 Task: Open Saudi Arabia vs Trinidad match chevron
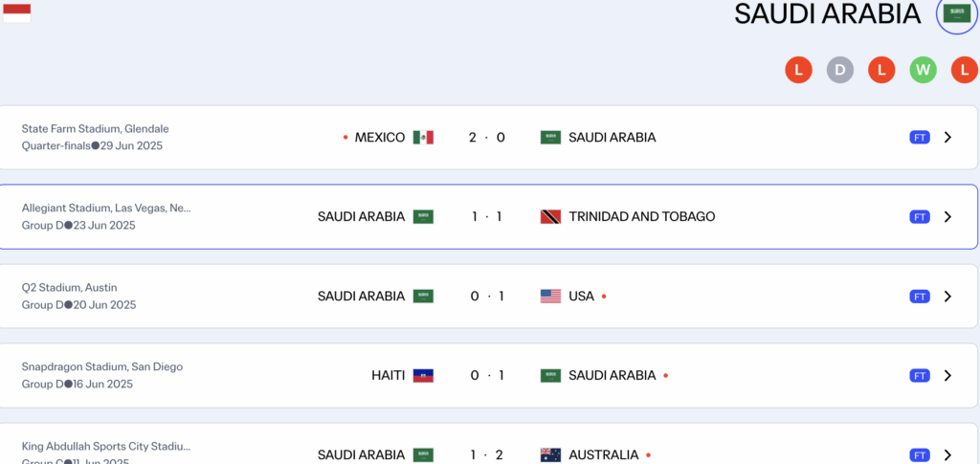tap(947, 217)
